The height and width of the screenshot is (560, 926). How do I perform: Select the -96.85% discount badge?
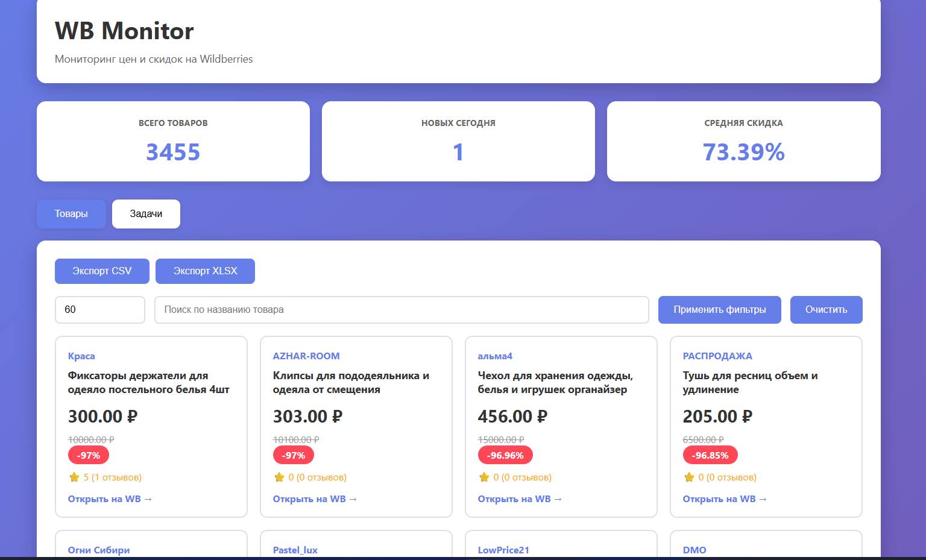[710, 455]
